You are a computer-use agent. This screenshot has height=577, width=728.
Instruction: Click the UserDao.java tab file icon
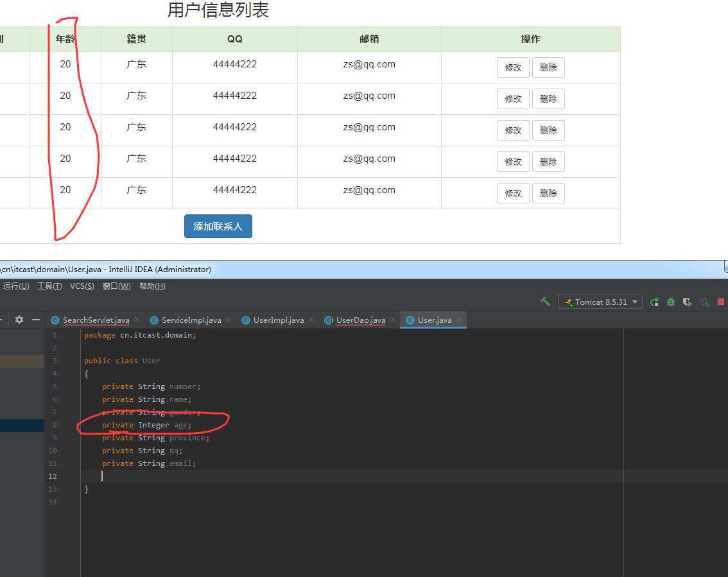329,320
